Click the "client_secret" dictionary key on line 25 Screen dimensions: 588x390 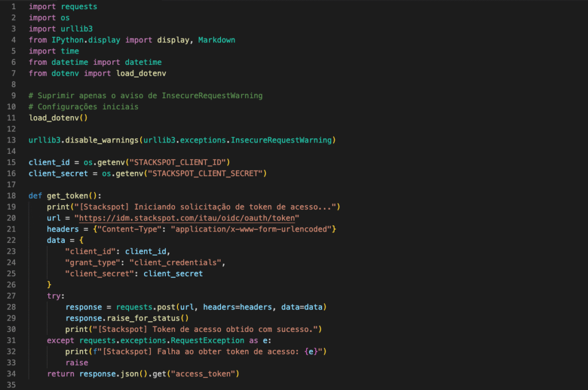(99, 274)
